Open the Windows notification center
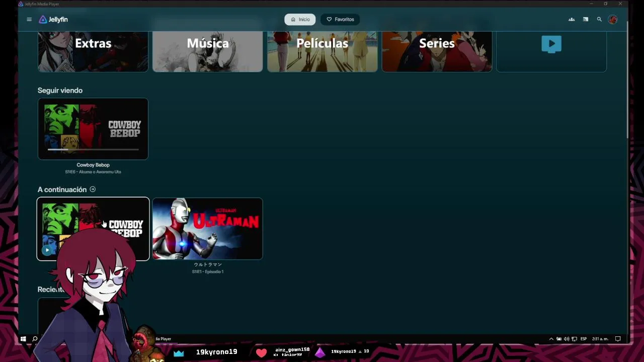 click(x=618, y=339)
